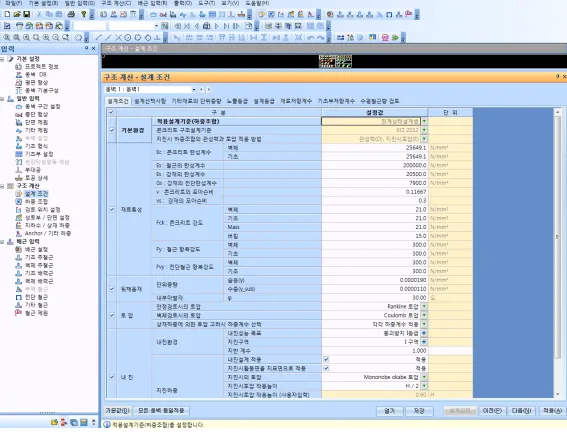
Task: Click the Undo arrow icon
Action: click(x=310, y=37)
